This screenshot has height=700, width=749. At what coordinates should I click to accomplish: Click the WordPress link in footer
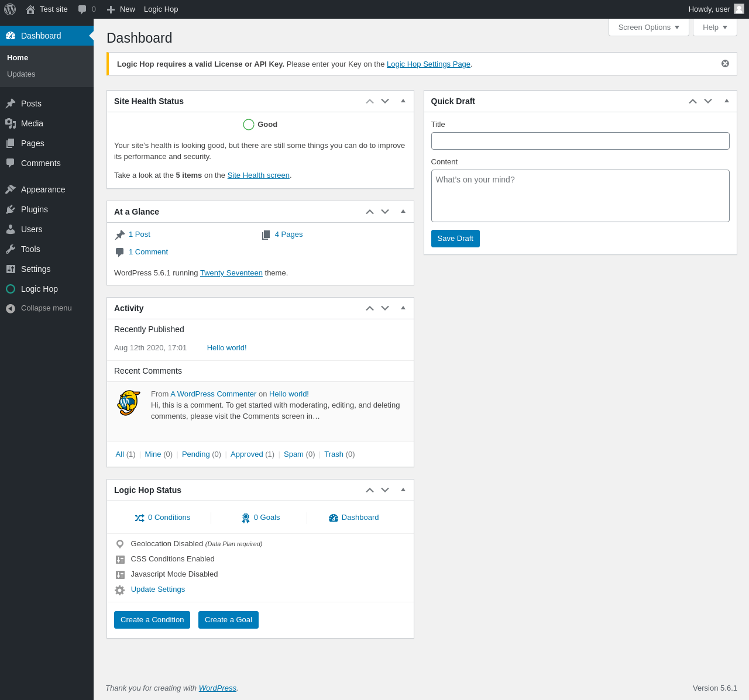coord(218,688)
